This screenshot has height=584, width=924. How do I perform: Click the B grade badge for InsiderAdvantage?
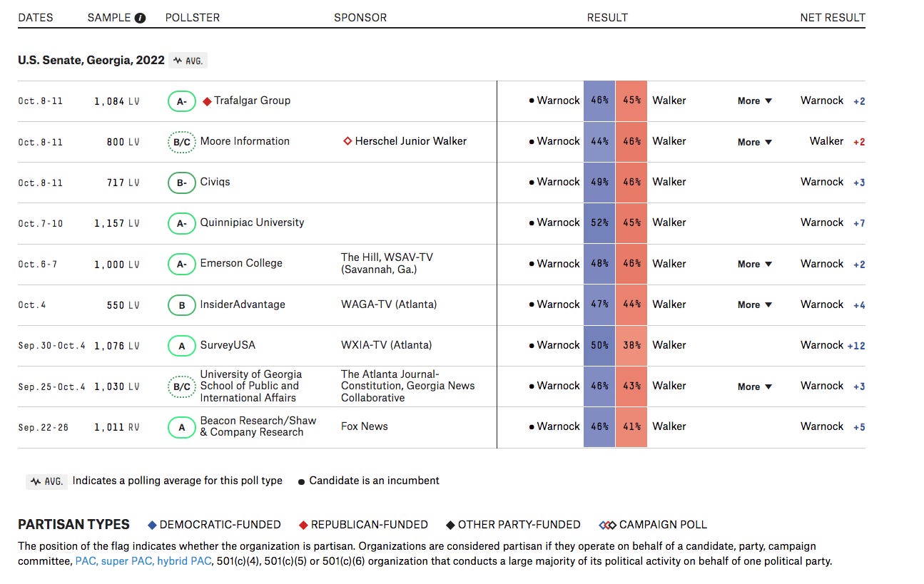[182, 305]
